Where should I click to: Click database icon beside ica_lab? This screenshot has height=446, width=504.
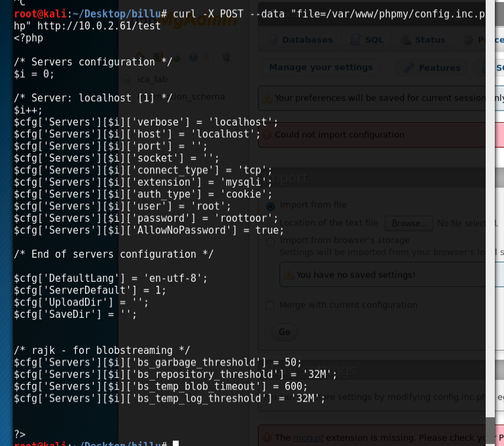126,80
